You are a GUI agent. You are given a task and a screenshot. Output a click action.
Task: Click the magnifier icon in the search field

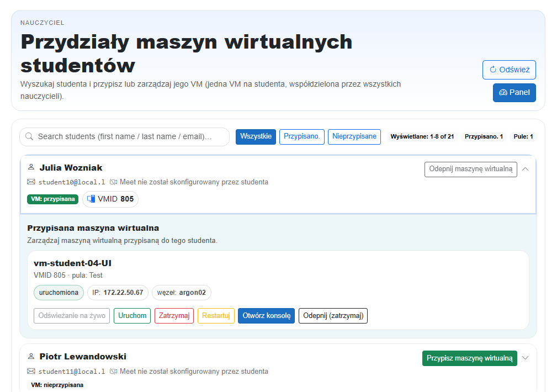point(29,136)
